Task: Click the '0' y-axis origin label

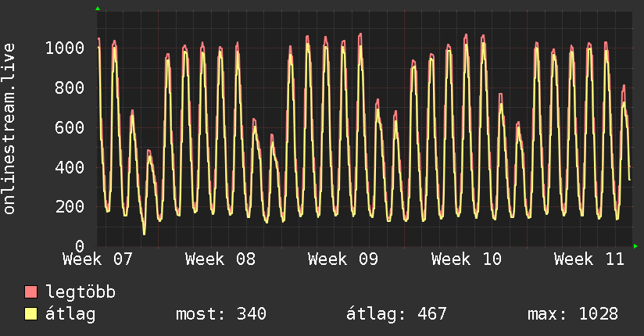Action: (x=80, y=246)
